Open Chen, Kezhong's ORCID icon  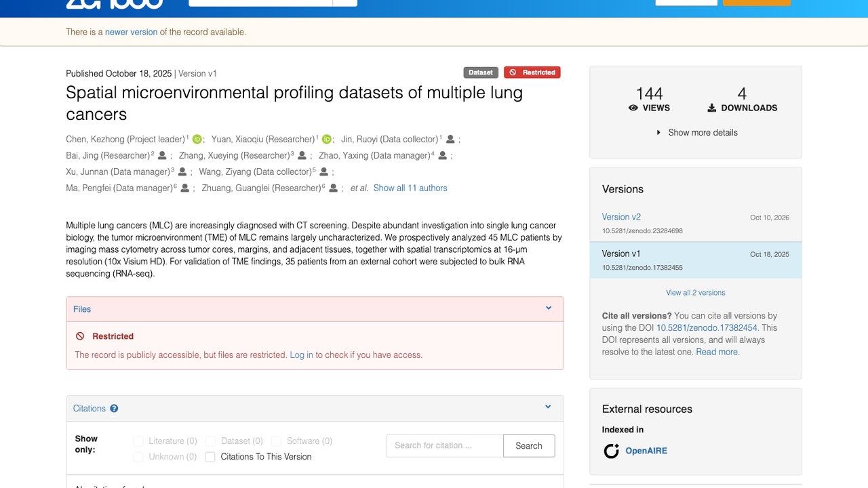pyautogui.click(x=197, y=139)
